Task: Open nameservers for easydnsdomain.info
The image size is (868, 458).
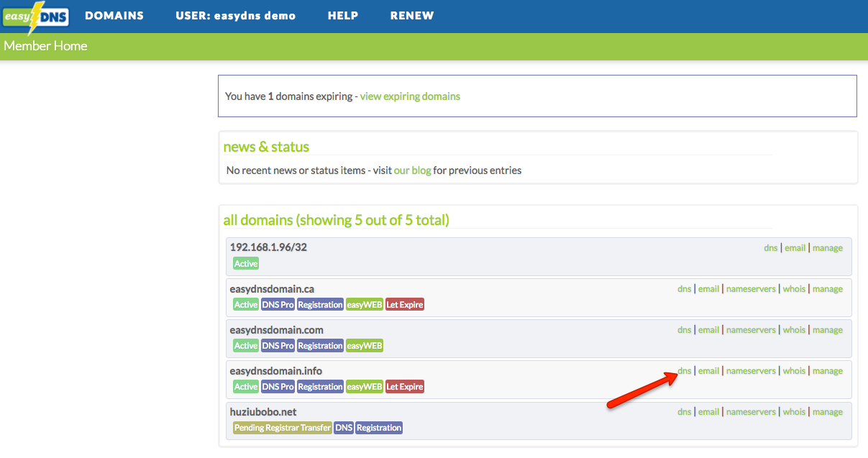Action: click(751, 371)
